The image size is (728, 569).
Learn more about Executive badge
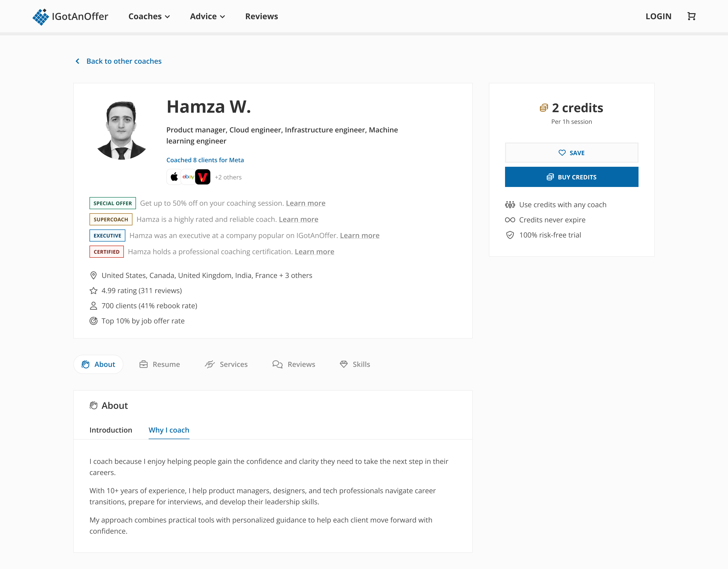(360, 235)
